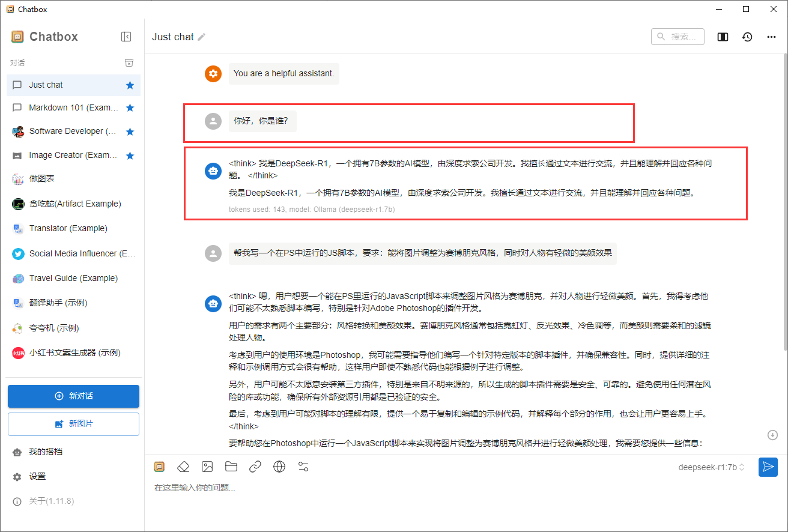Screen dimensions: 788x532
Task: Toggle the split panel view icon
Action: tap(723, 37)
